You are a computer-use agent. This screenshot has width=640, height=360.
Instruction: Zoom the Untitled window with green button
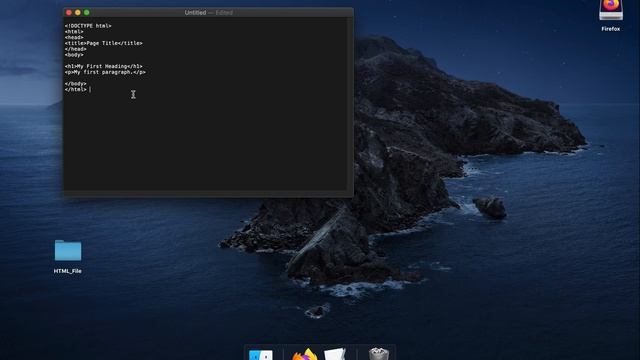tap(87, 13)
